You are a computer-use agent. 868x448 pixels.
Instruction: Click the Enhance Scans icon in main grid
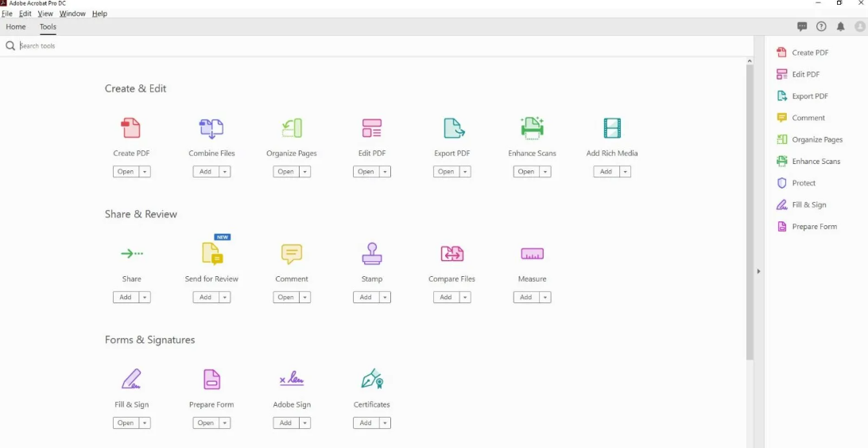(x=532, y=127)
